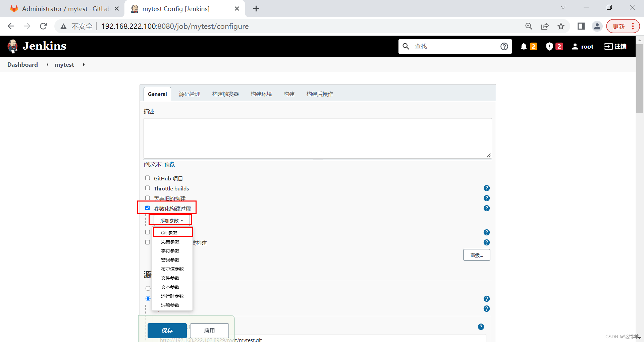Image resolution: width=644 pixels, height=342 pixels.
Task: Click help icon for 丢弃旧的构建
Action: coord(487,198)
